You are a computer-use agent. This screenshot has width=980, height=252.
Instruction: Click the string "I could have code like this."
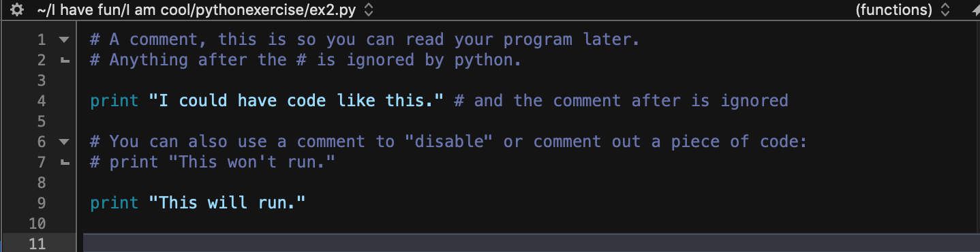pyautogui.click(x=296, y=101)
